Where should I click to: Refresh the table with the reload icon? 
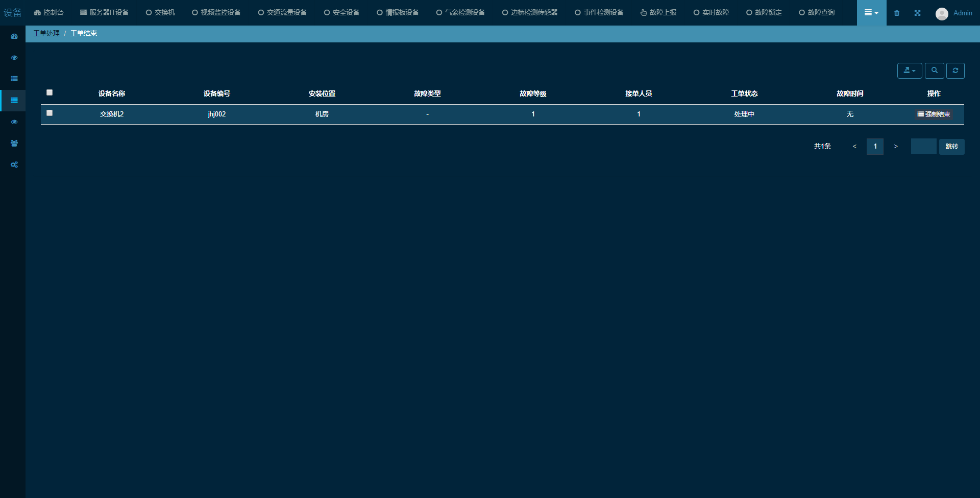tap(955, 70)
